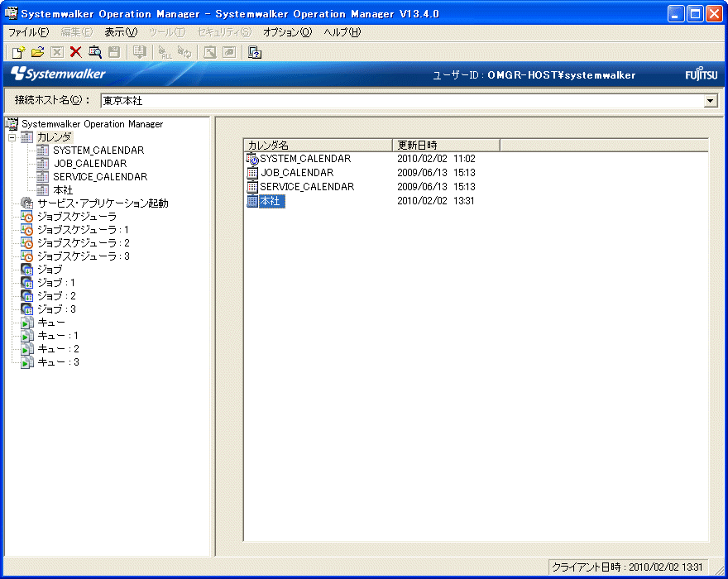Click the JOB_CALENDAR icon in the list
Image resolution: width=728 pixels, height=579 pixels.
pyautogui.click(x=252, y=173)
